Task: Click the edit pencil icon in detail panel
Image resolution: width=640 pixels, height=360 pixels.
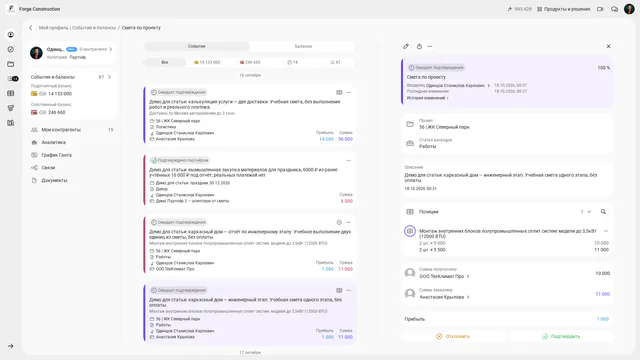Action: [406, 47]
